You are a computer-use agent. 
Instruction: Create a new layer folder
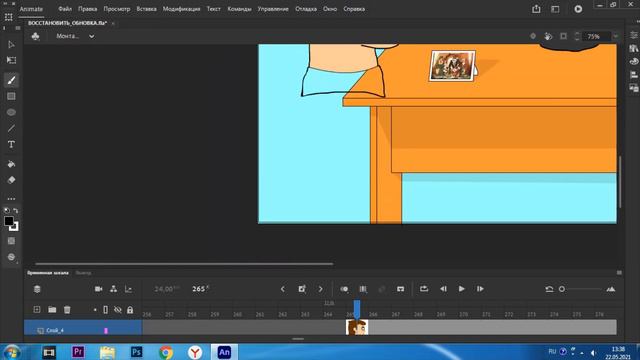tap(52, 310)
